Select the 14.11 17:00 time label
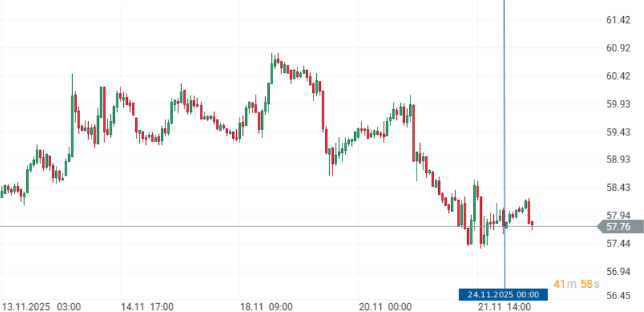Screen dimensions: 644x312 147,307
